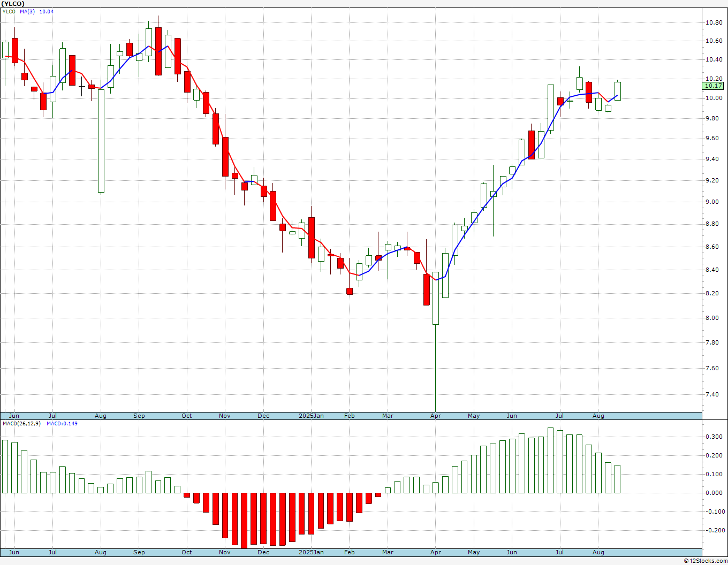Click the 0.000 MACD axis label
This screenshot has width=728, height=565.
714,493
